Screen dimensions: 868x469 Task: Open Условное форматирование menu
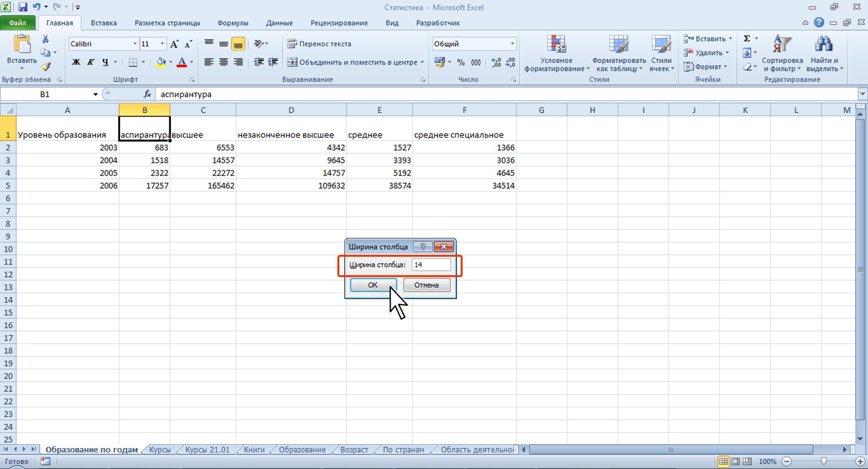pyautogui.click(x=557, y=53)
